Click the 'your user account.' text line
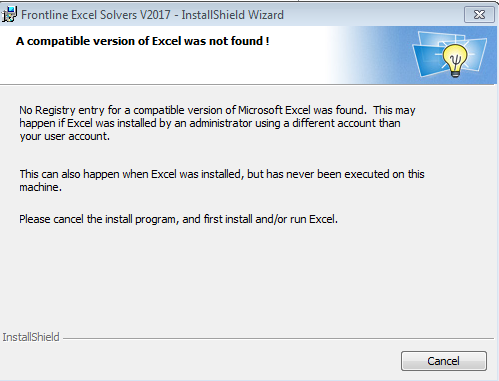This screenshot has width=499, height=381. tap(64, 136)
